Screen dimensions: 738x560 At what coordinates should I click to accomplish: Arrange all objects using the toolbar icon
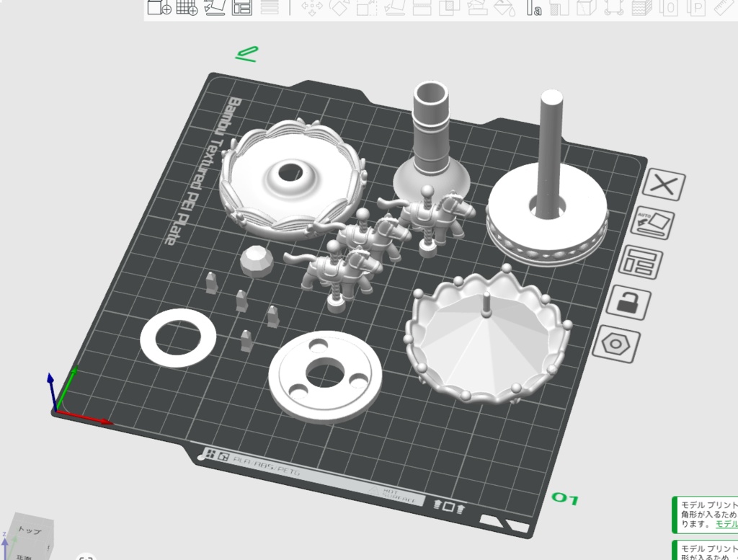[x=241, y=9]
